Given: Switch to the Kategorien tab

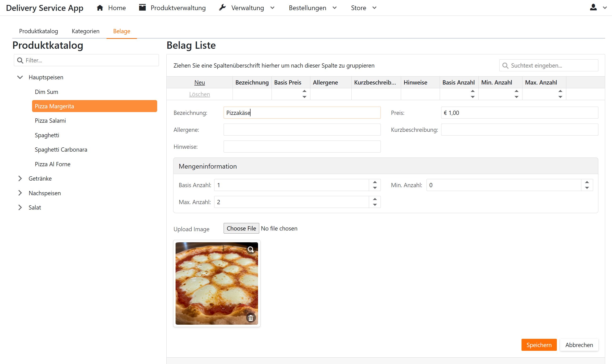Looking at the screenshot, I should coord(86,31).
